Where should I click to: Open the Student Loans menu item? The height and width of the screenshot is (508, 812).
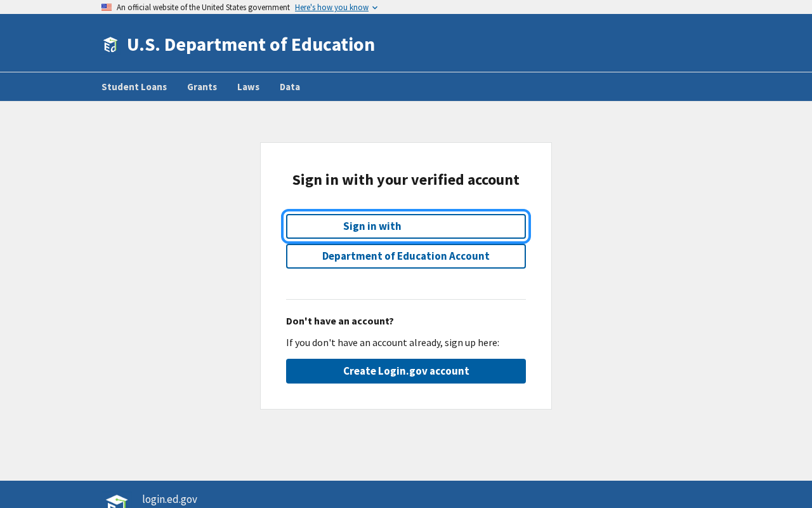point(134,87)
